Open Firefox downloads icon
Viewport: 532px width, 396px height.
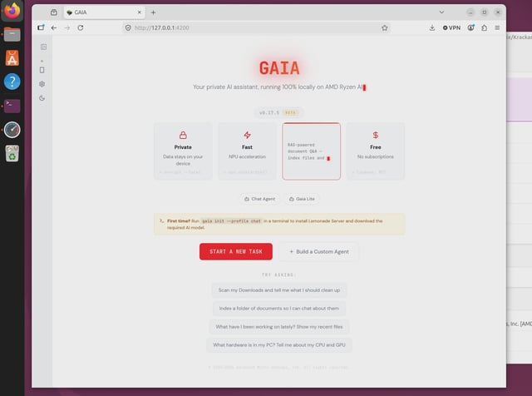tap(432, 27)
